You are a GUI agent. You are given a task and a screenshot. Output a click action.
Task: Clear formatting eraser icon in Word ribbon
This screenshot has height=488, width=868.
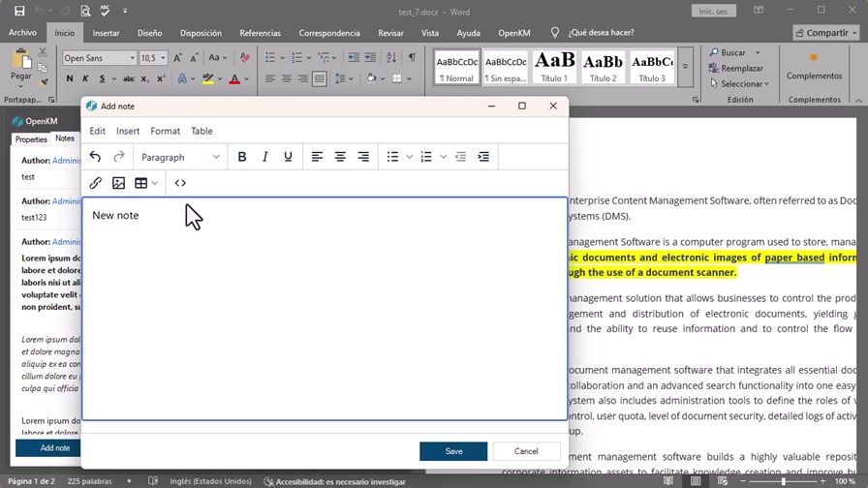245,58
